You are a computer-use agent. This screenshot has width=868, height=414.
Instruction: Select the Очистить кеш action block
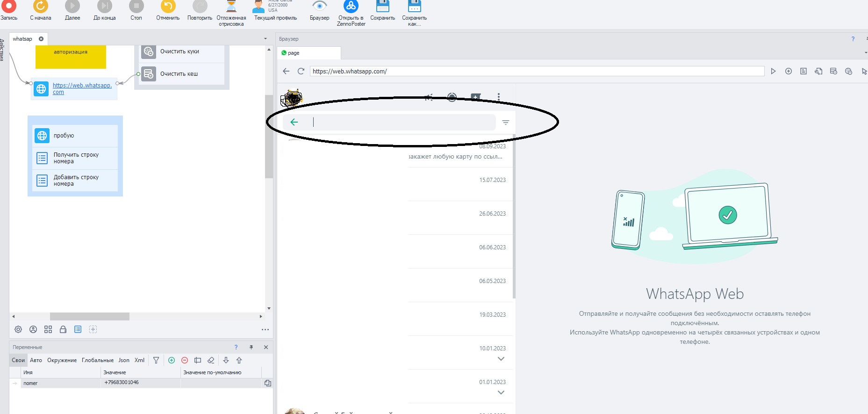point(182,74)
